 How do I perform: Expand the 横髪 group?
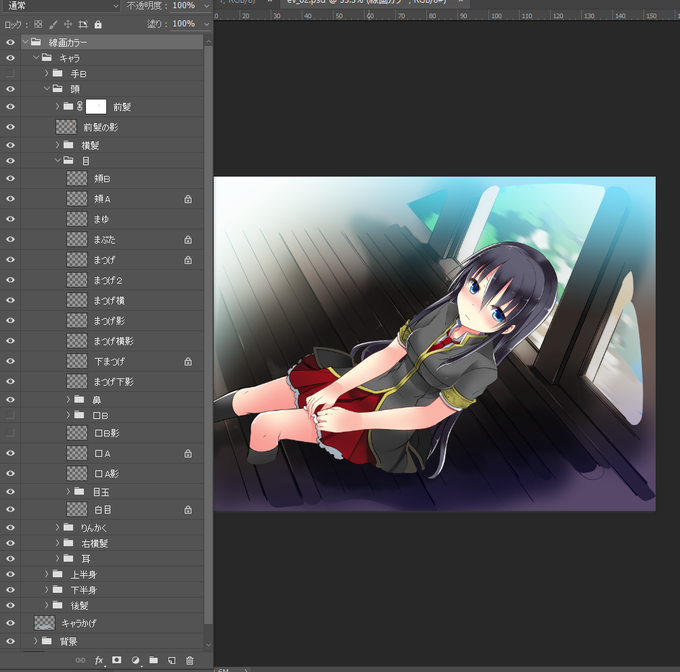point(57,145)
